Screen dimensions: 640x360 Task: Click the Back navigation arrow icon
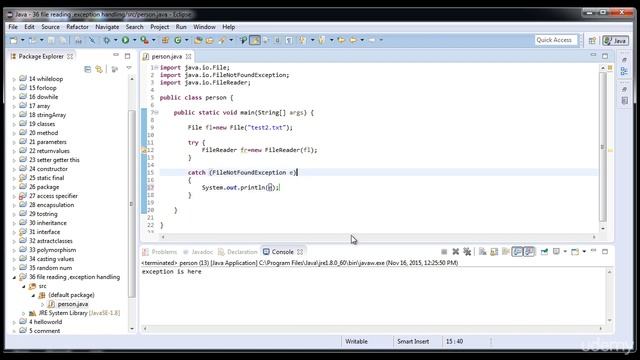(353, 40)
